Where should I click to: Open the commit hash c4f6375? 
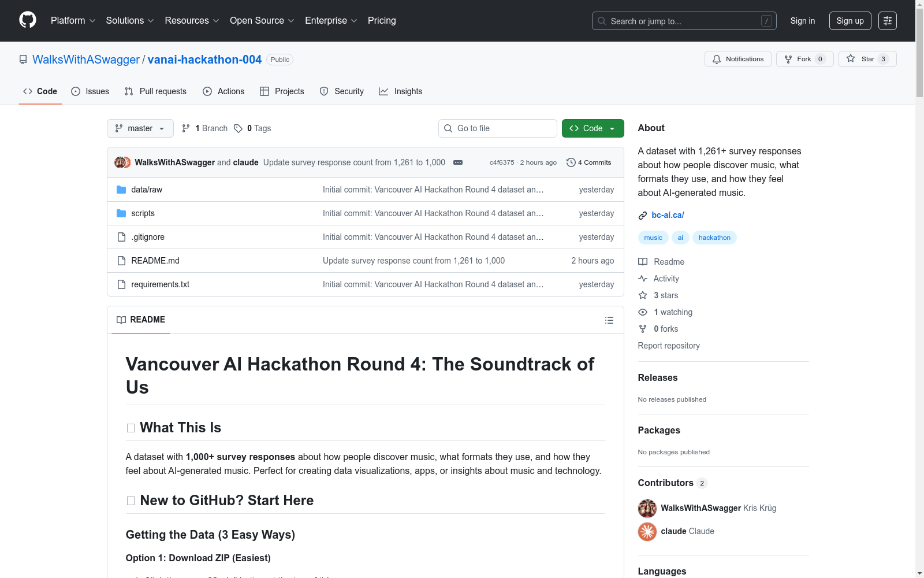(502, 162)
